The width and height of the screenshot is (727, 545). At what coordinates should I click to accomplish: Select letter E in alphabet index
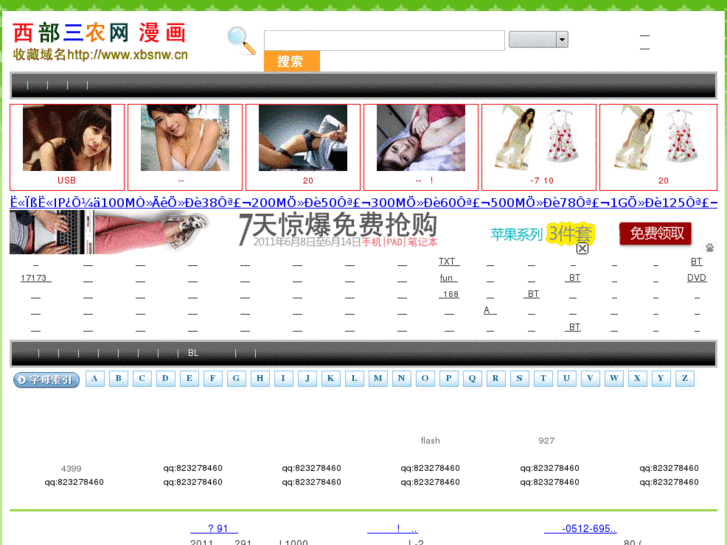[x=189, y=378]
